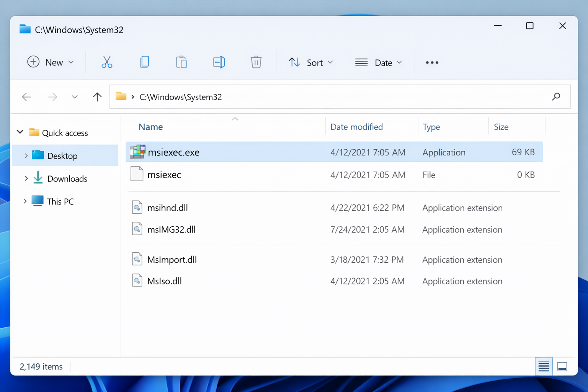
Task: Open the three-dot See more menu
Action: coord(432,62)
